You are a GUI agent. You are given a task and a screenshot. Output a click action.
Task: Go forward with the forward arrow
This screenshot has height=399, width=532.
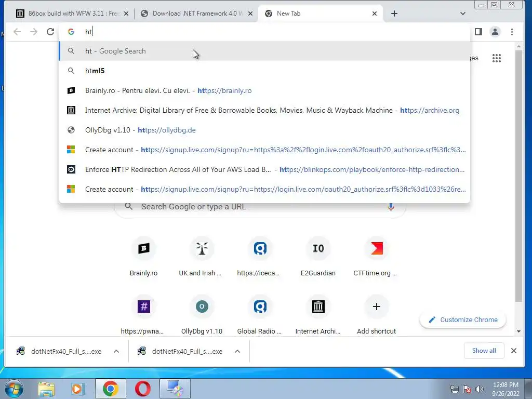click(x=34, y=32)
